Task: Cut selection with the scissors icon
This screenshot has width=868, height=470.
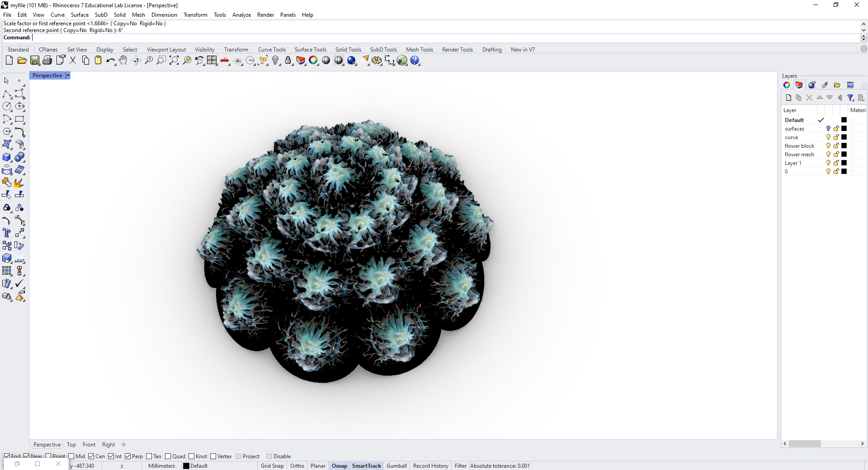Action: (x=72, y=61)
